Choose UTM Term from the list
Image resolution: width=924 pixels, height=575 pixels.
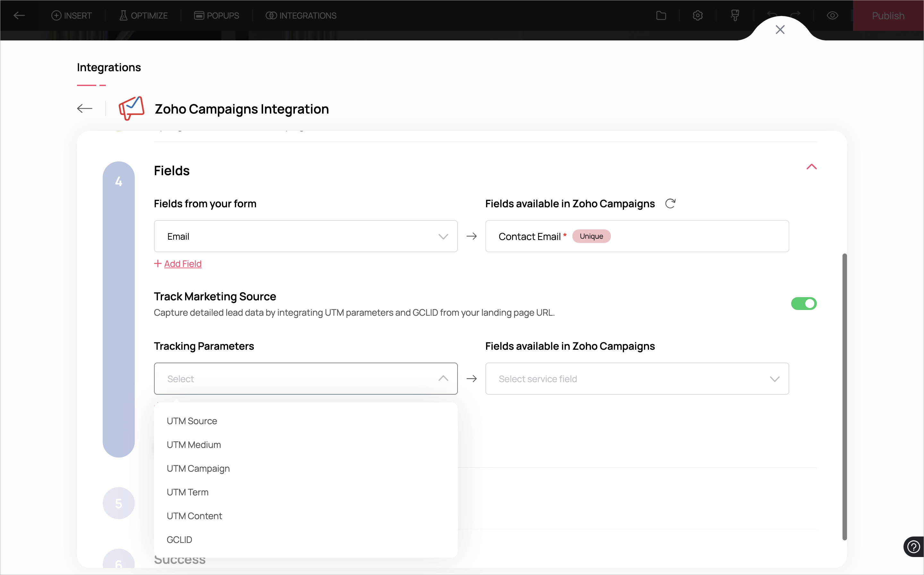point(305,492)
